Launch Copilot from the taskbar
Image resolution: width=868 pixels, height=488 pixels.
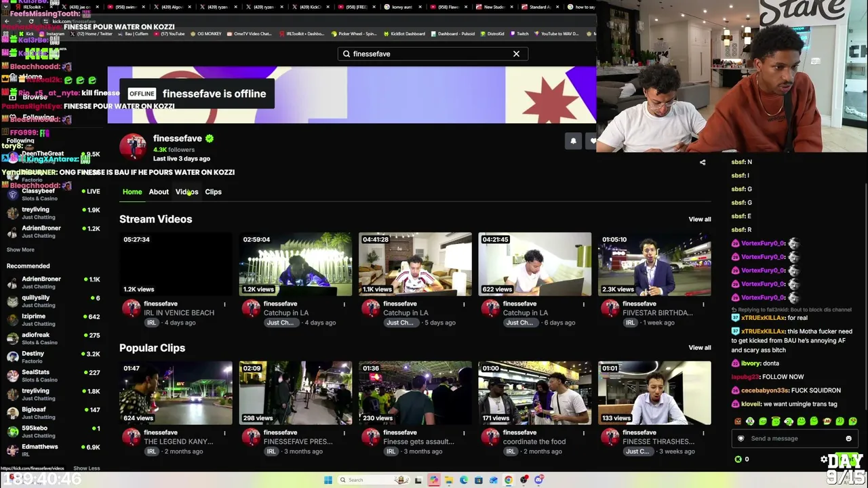point(433,480)
